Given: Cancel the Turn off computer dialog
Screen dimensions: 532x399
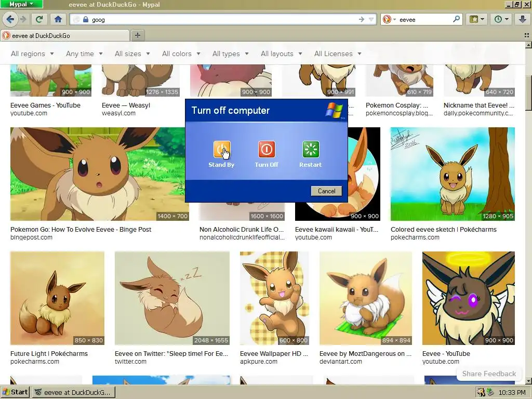Looking at the screenshot, I should [x=326, y=191].
